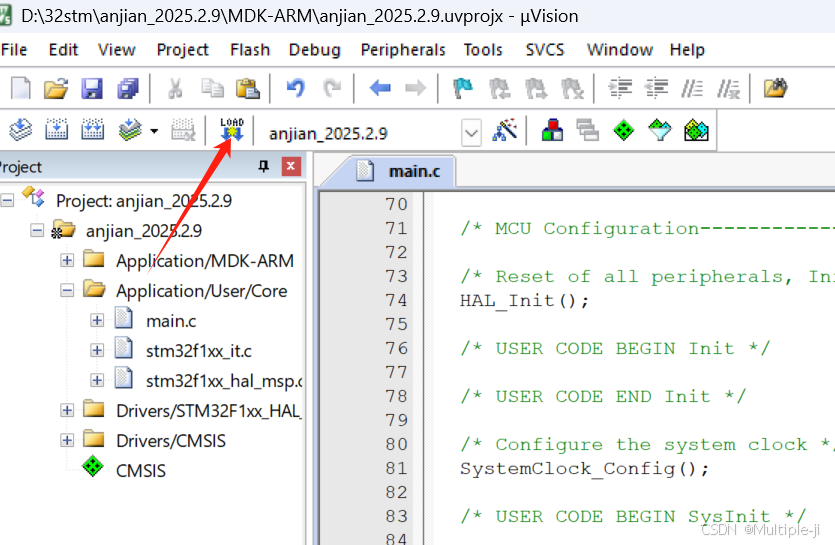Expand main.c dependencies in project tree
Screen dimensions: 835x545
coord(97,320)
